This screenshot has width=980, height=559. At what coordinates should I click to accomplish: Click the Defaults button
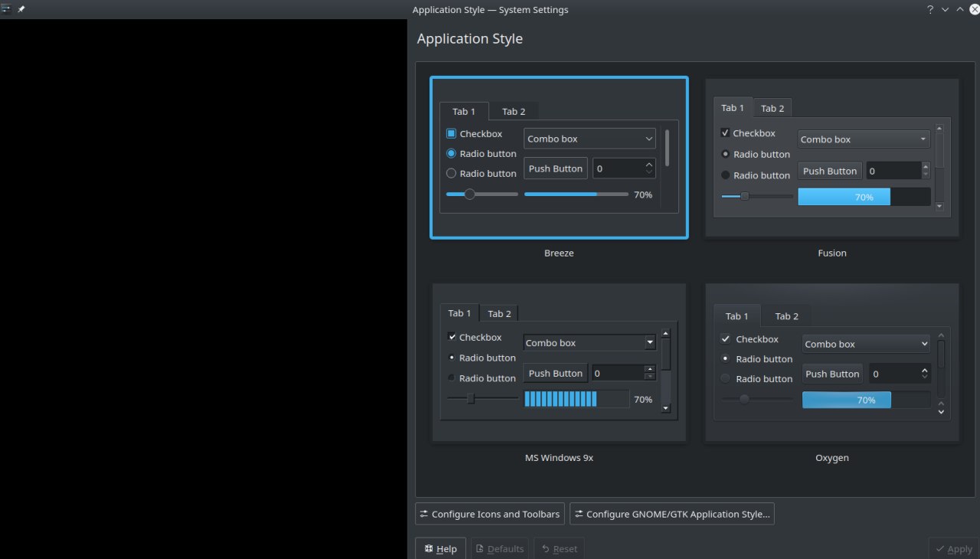point(499,548)
